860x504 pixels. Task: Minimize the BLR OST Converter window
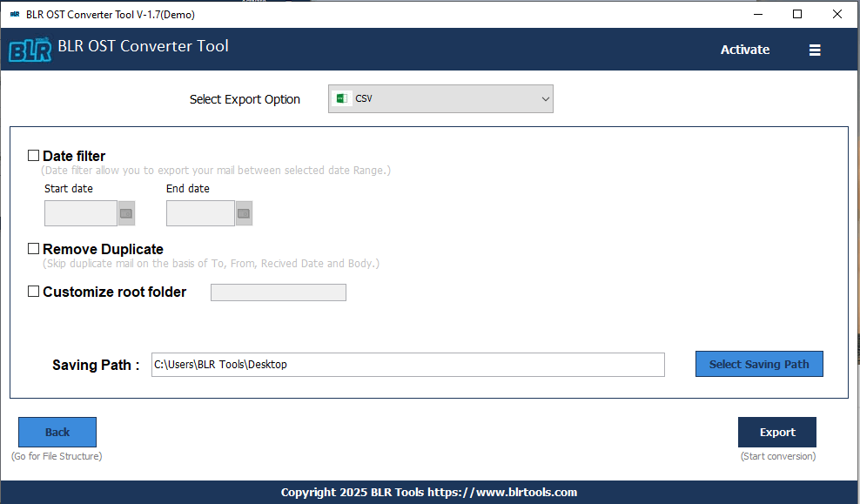[757, 14]
